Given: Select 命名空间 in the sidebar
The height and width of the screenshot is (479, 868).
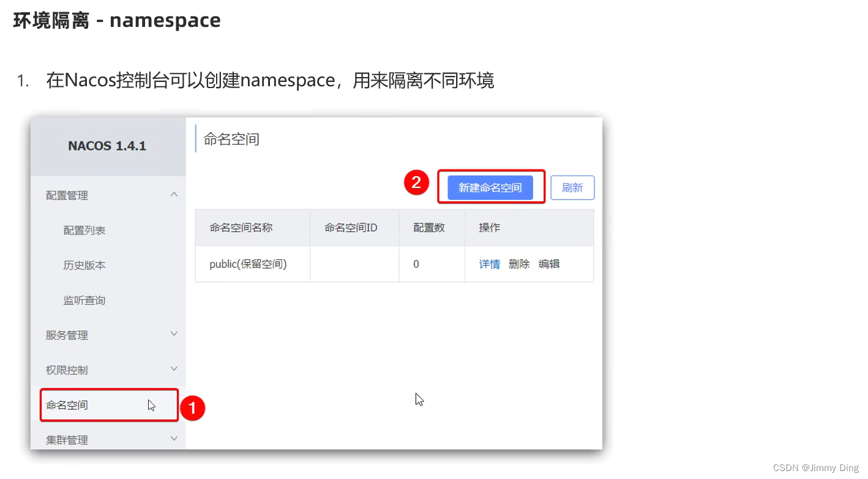Looking at the screenshot, I should tap(110, 405).
